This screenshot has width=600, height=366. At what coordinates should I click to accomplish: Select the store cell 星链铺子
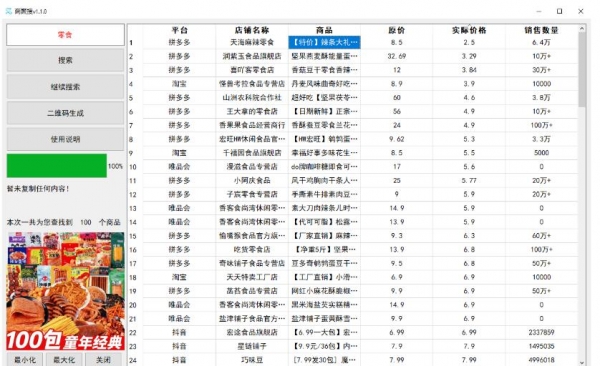252,346
